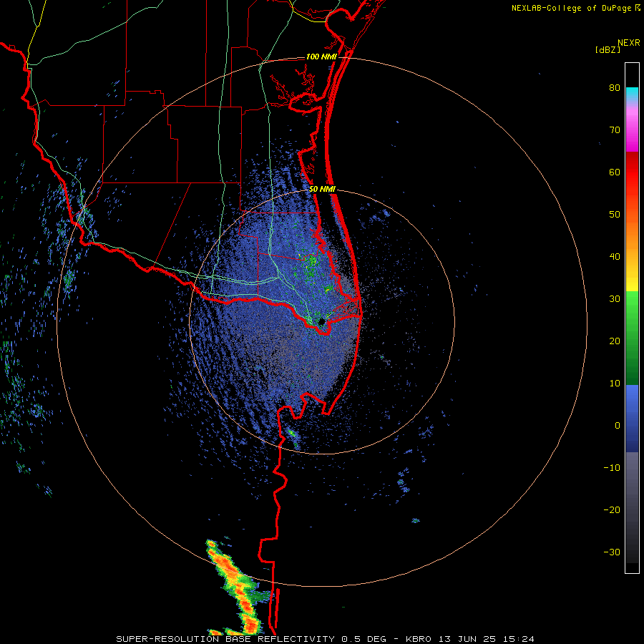Click the 80 value on the dBZ scale
The image size is (644, 644).
[x=615, y=88]
